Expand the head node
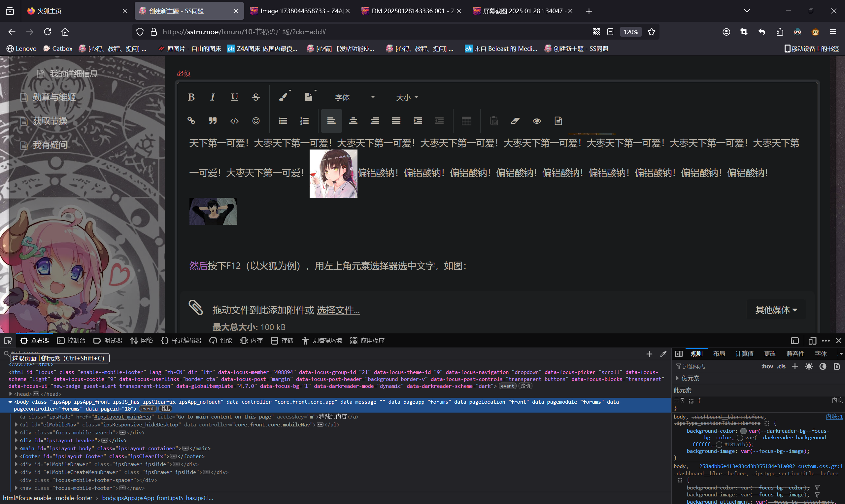Viewport: 845px width, 504px height. point(11,394)
